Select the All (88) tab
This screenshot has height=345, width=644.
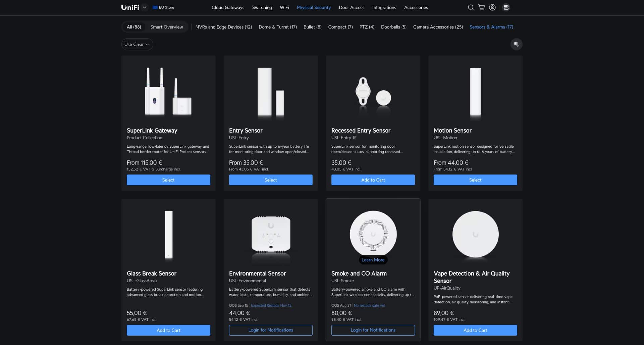pos(134,27)
